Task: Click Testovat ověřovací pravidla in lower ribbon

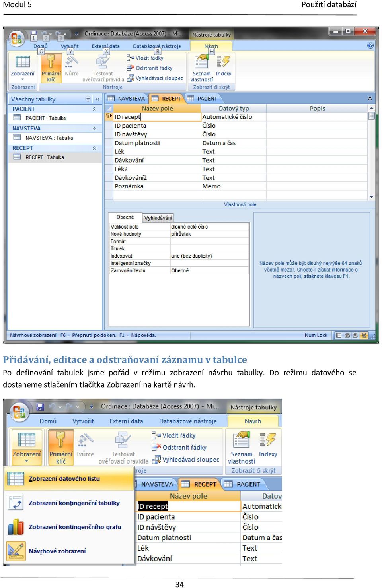Action: 123,448
